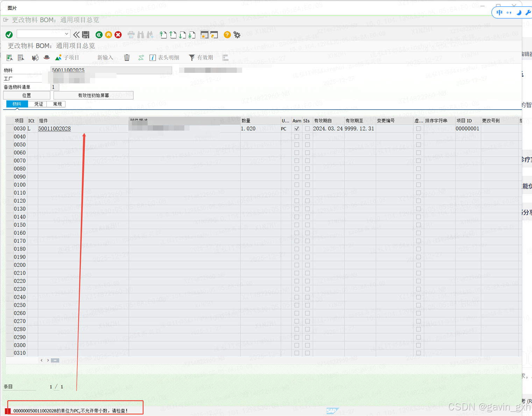Switch to the 凭证 tab
Viewport: 532px width, 416px height.
(x=38, y=104)
